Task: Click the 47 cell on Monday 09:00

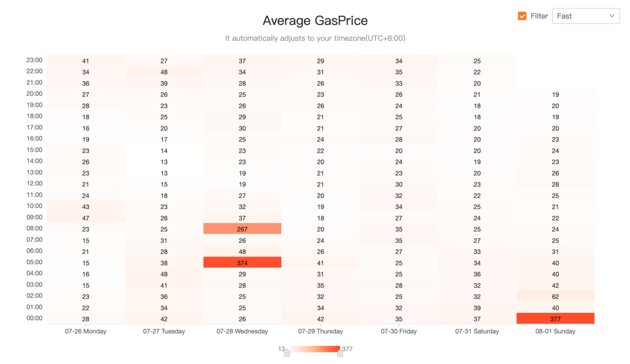Action: 85,217
